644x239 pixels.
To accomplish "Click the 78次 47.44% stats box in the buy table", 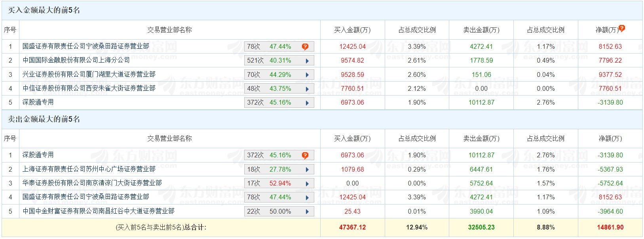I will point(269,47).
